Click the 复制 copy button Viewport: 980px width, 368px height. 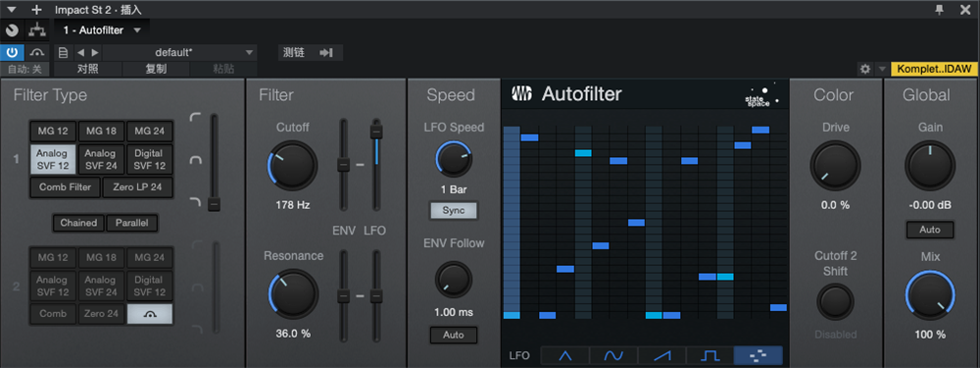pyautogui.click(x=155, y=69)
